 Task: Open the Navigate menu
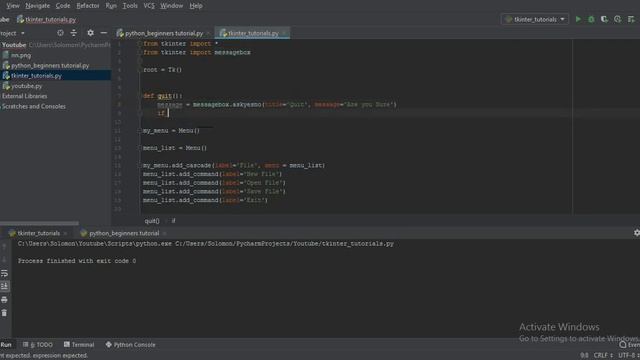[x=37, y=6]
